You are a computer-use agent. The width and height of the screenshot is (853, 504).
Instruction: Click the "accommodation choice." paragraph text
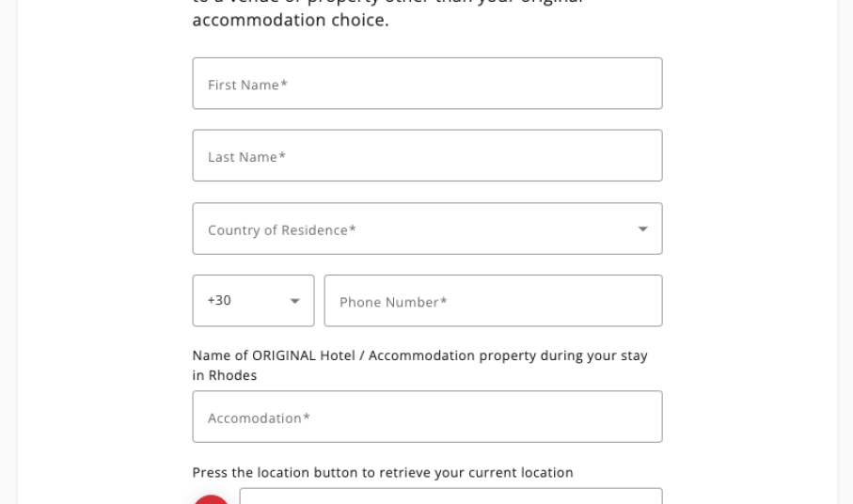290,20
